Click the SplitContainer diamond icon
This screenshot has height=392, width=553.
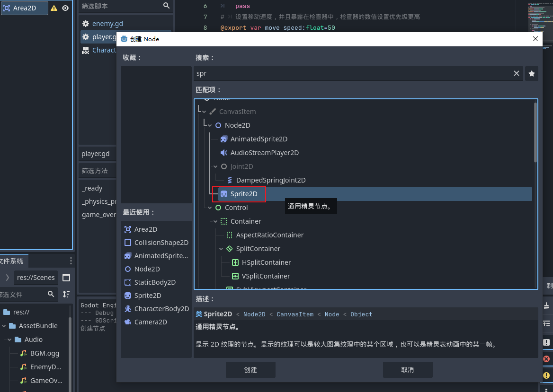(230, 249)
